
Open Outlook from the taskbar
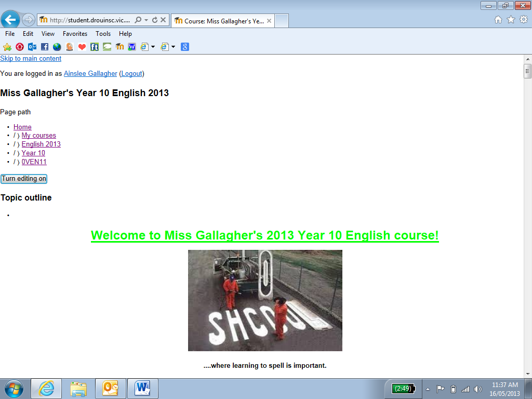[x=111, y=389]
